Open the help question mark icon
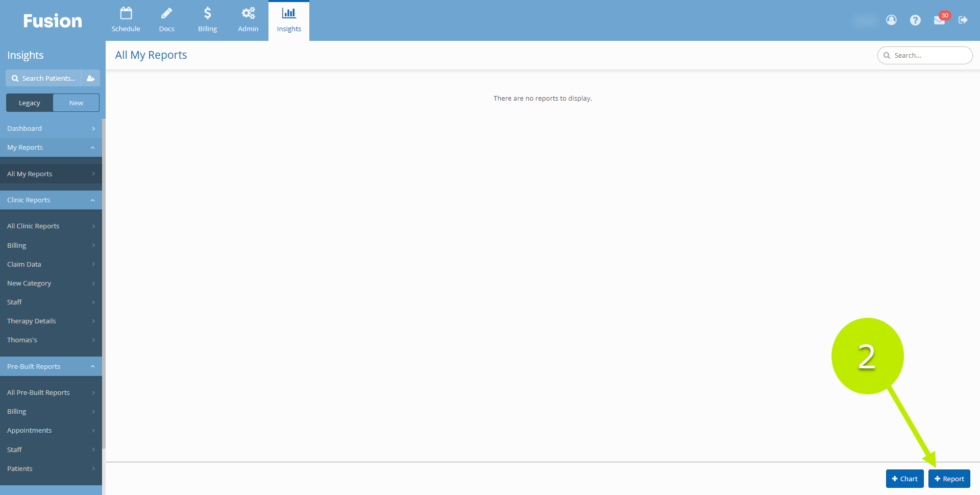Viewport: 980px width, 495px height. 915,20
